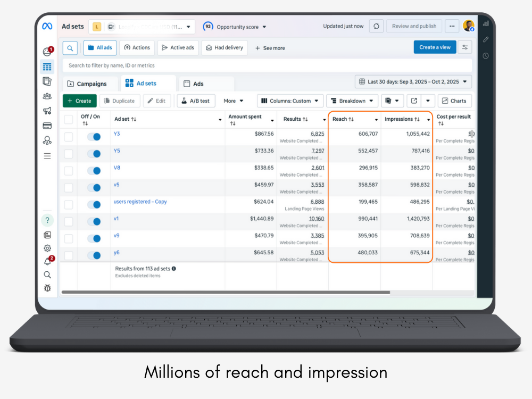This screenshot has width=532, height=399.
Task: Click the Had delivery filter
Action: 225,48
